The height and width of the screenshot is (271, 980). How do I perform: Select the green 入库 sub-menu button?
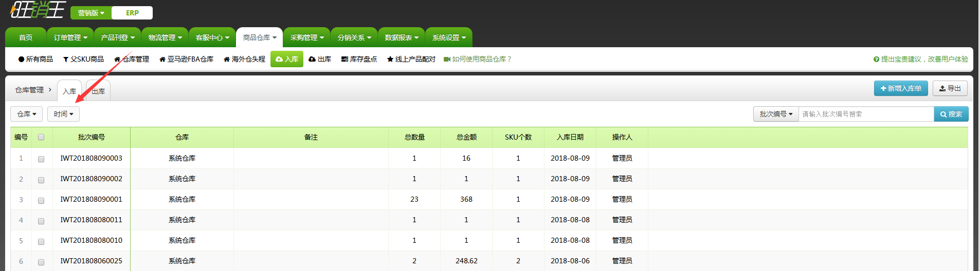point(287,59)
